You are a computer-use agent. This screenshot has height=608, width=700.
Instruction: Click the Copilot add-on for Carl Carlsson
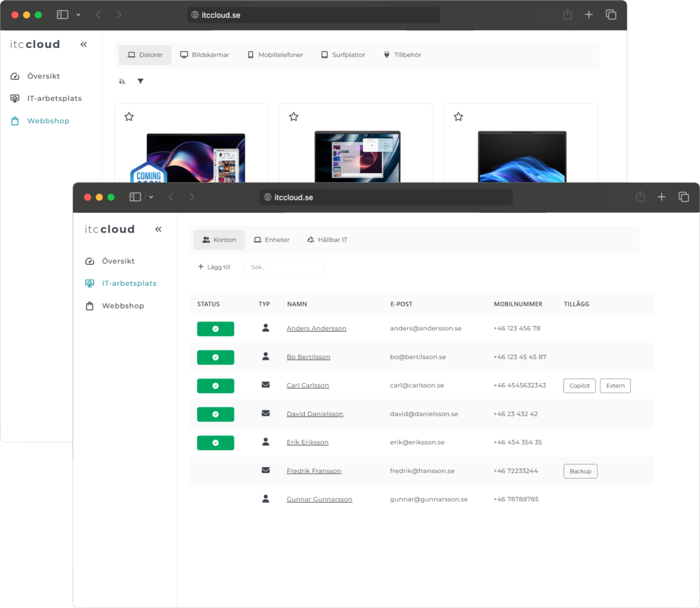(x=580, y=386)
